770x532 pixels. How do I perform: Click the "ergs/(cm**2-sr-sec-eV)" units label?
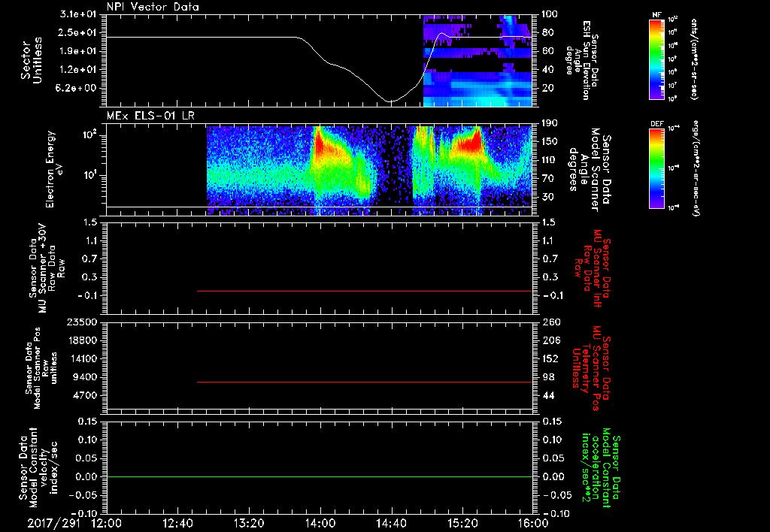[x=696, y=168]
